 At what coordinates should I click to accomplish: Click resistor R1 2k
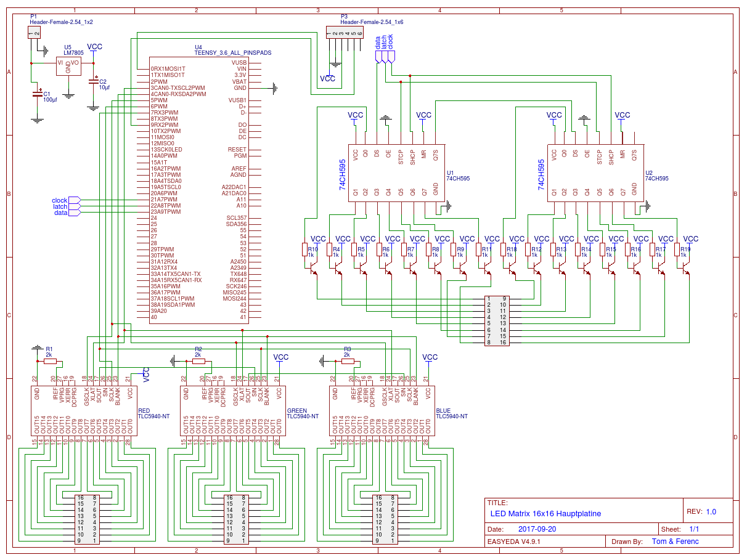tap(50, 362)
